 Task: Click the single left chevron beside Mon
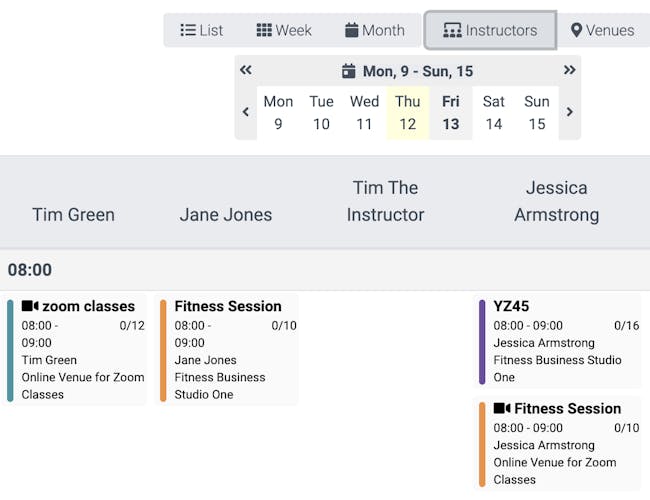[x=246, y=112]
